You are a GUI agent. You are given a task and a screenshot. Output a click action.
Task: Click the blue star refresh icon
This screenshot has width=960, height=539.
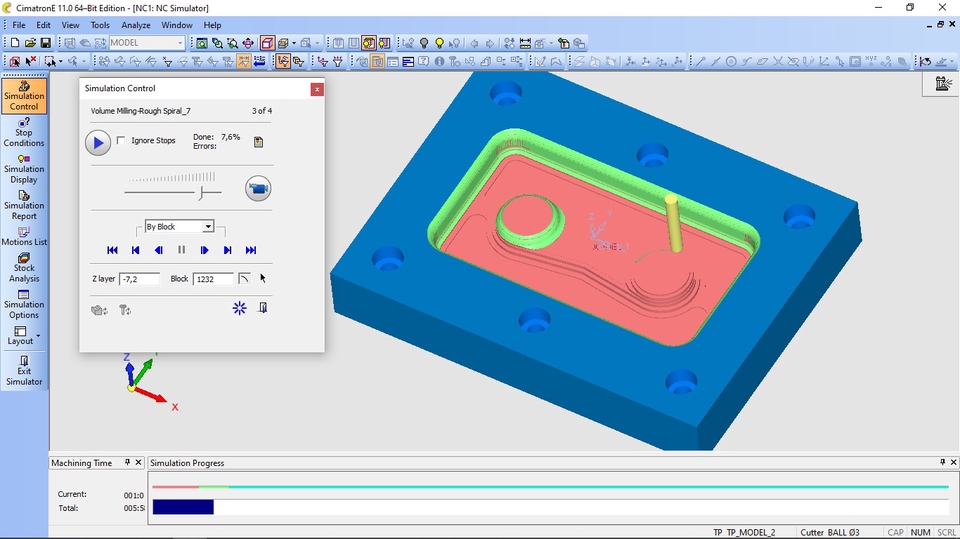pyautogui.click(x=239, y=307)
